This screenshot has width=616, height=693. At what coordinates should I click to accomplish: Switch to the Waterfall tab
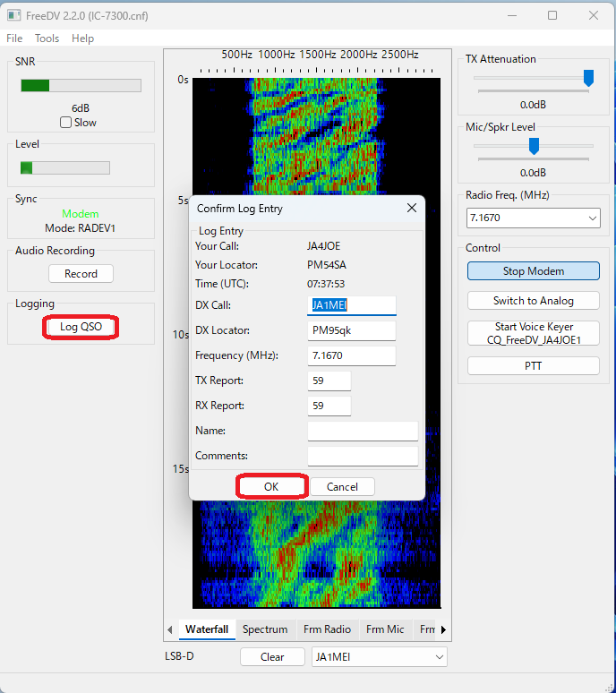tap(207, 629)
